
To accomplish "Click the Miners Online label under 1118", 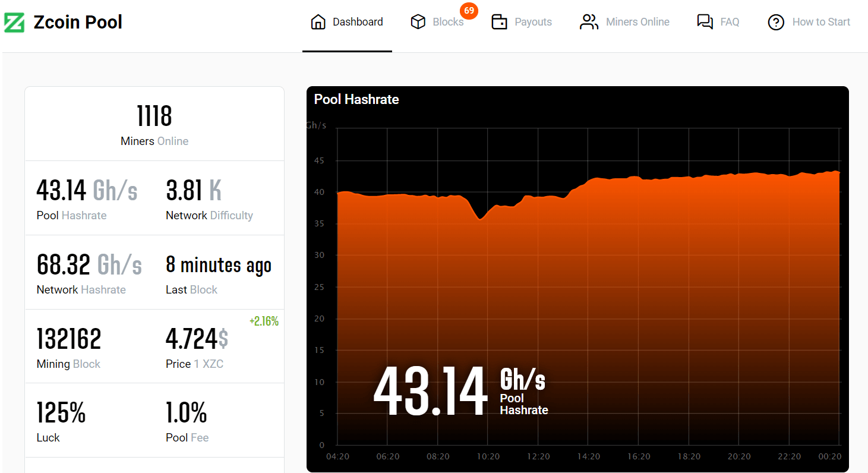I will pos(154,141).
